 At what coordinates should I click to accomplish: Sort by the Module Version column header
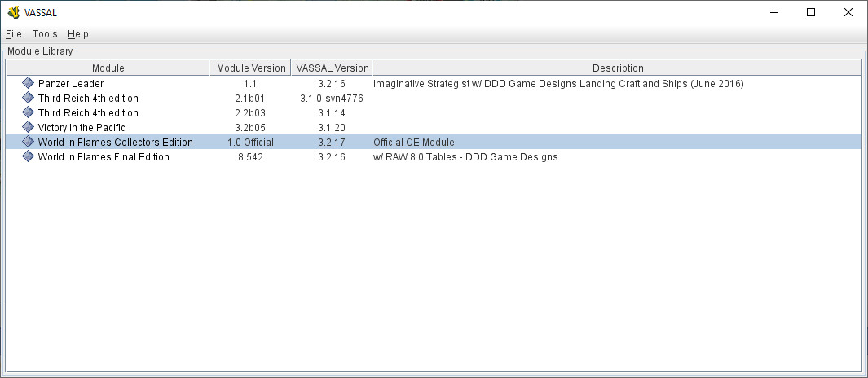(x=251, y=68)
